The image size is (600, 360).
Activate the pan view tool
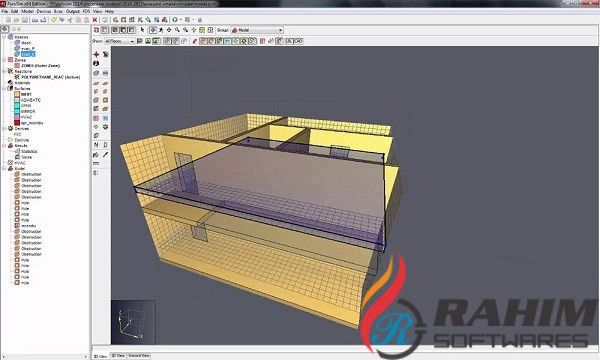(x=169, y=30)
